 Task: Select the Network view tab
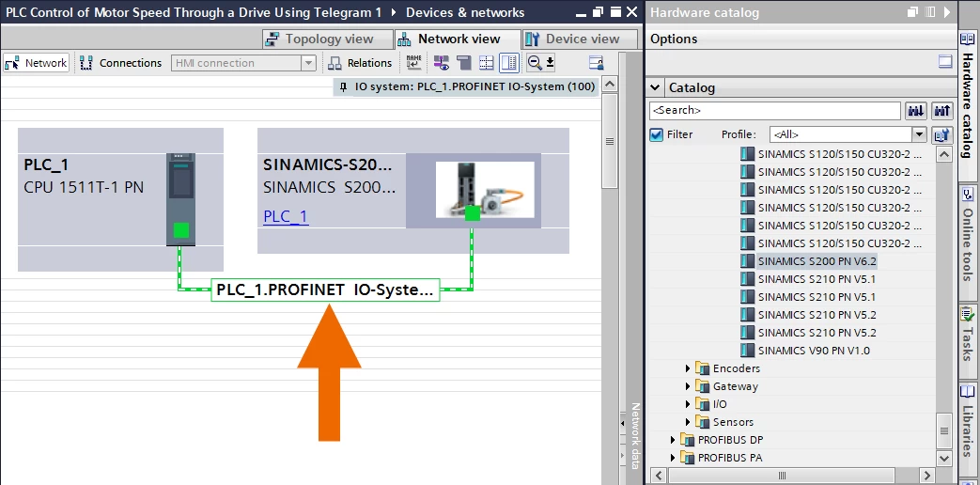click(x=459, y=39)
